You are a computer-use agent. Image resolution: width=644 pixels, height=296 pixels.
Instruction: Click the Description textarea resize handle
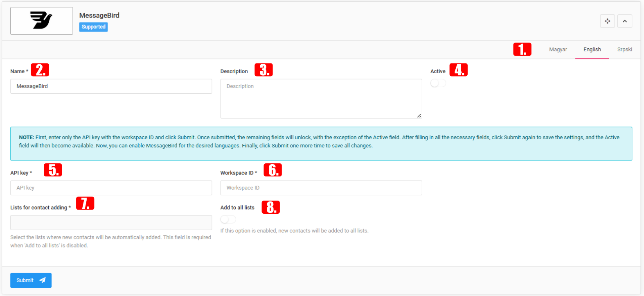pos(419,116)
